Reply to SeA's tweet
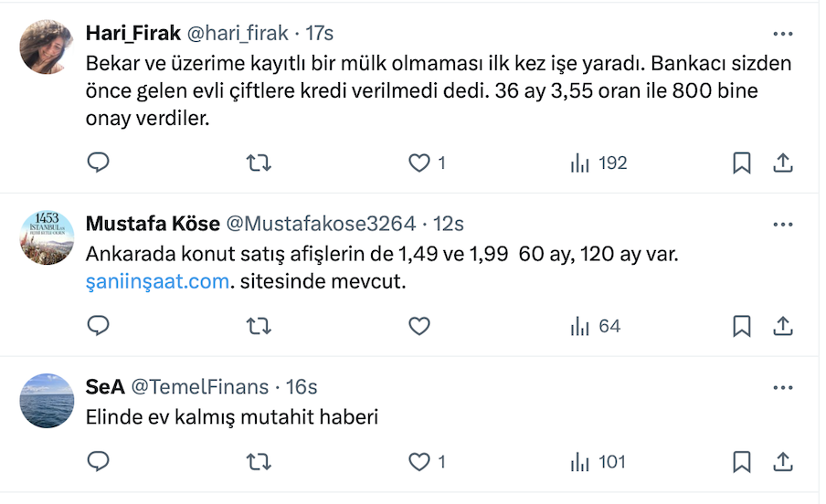Viewport: 826px width, 504px height. pyautogui.click(x=98, y=462)
